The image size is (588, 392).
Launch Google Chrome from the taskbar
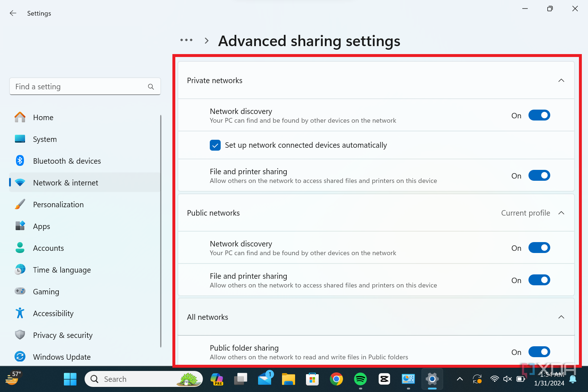(x=336, y=379)
